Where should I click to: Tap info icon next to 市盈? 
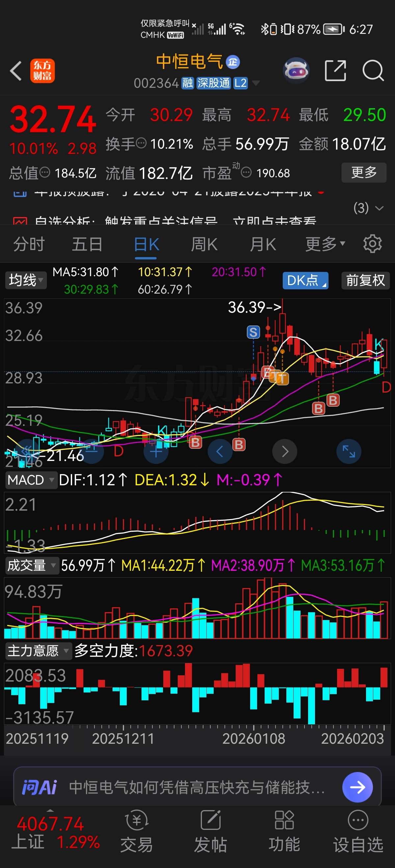point(246,173)
